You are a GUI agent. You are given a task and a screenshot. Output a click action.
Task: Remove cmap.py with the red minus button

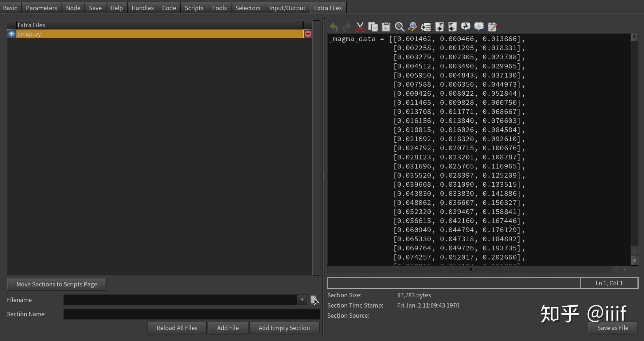tap(308, 33)
